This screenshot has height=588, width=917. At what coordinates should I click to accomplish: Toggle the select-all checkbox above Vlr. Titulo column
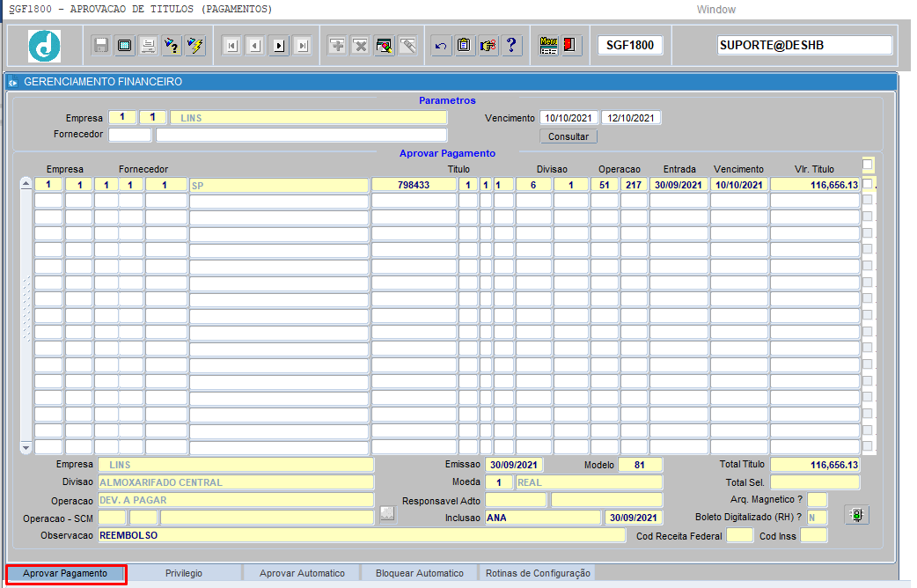tap(868, 165)
